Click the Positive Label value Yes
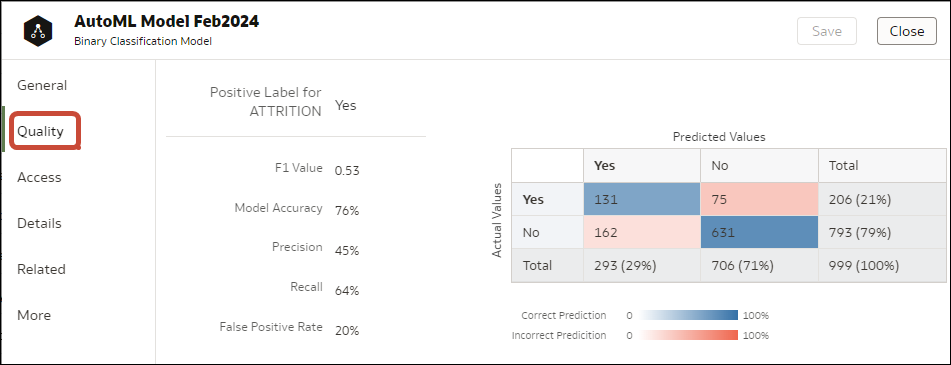This screenshot has height=365, width=951. click(x=346, y=105)
